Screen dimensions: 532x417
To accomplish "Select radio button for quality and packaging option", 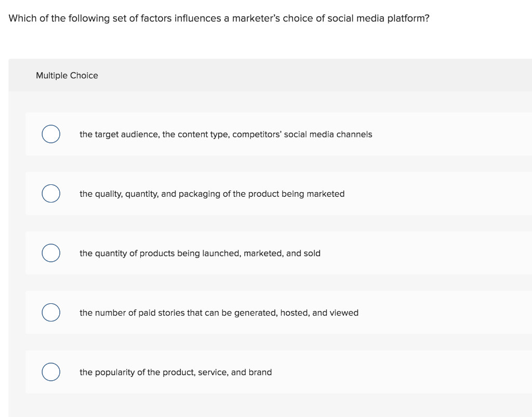I will [50, 193].
